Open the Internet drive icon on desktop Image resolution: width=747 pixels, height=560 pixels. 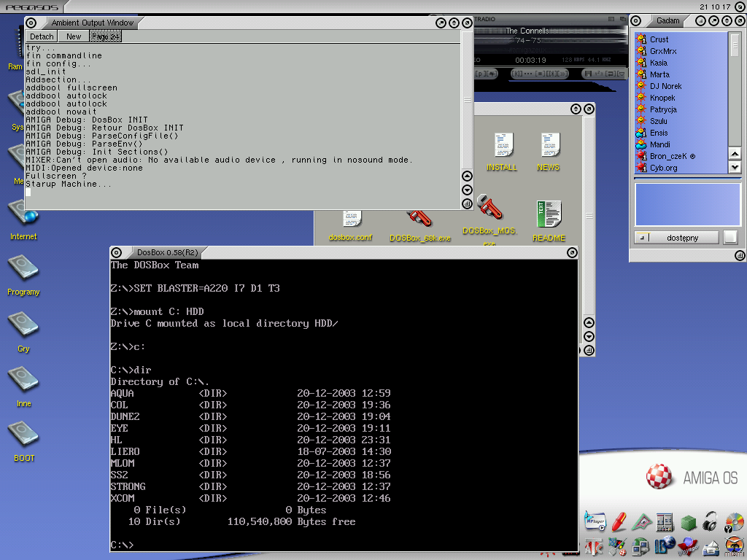point(23,213)
